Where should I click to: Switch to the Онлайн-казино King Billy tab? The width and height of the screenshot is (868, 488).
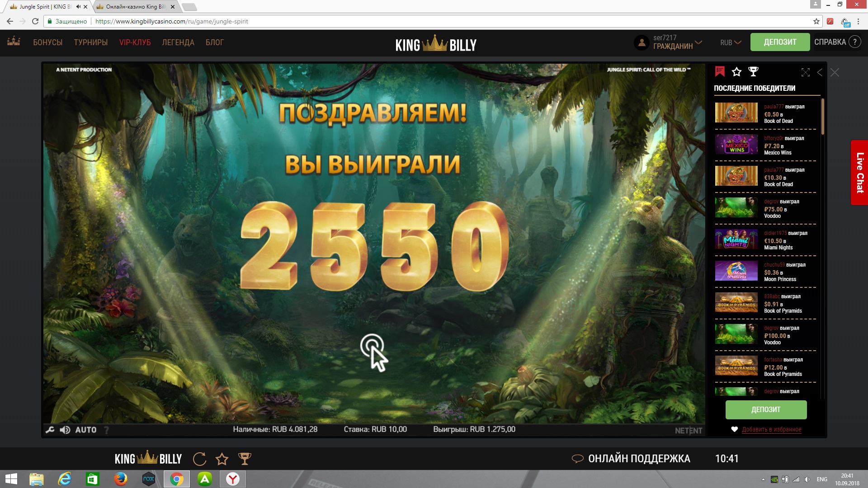point(136,7)
